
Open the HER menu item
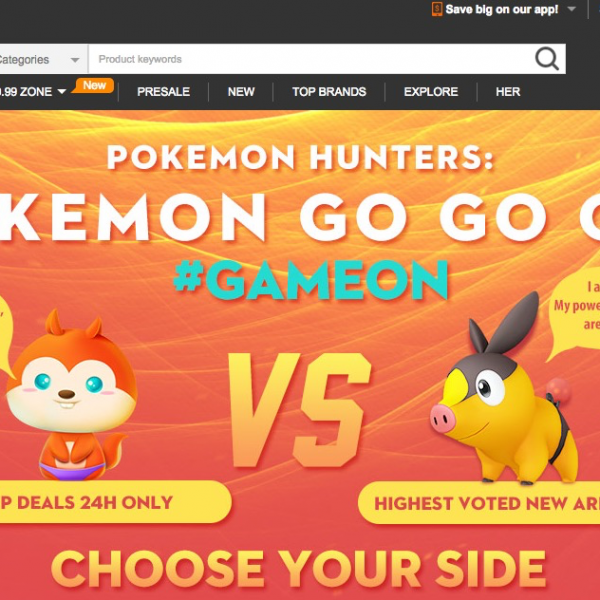(508, 91)
